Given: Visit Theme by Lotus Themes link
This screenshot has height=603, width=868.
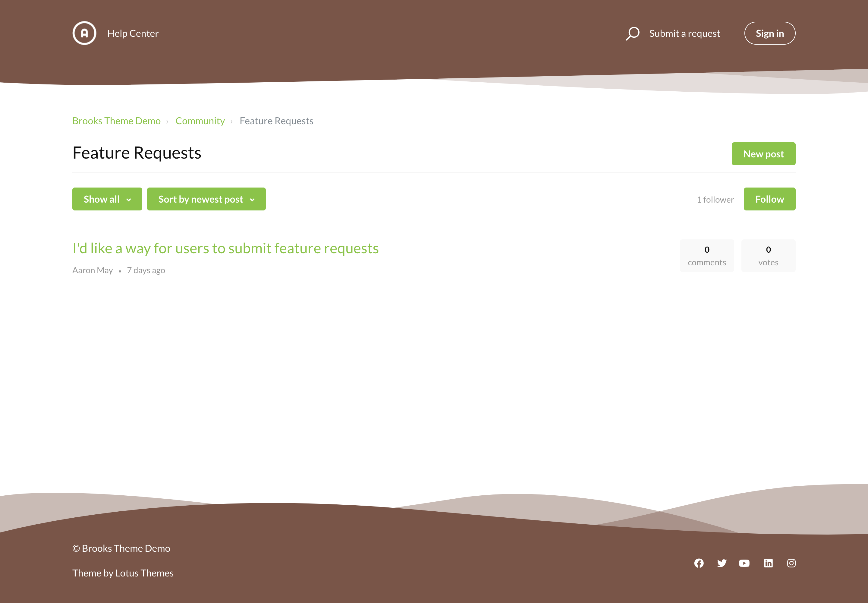Looking at the screenshot, I should click(x=123, y=573).
